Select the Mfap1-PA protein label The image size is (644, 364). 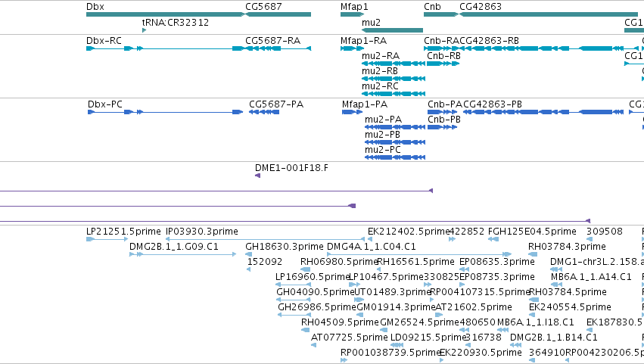tap(365, 104)
